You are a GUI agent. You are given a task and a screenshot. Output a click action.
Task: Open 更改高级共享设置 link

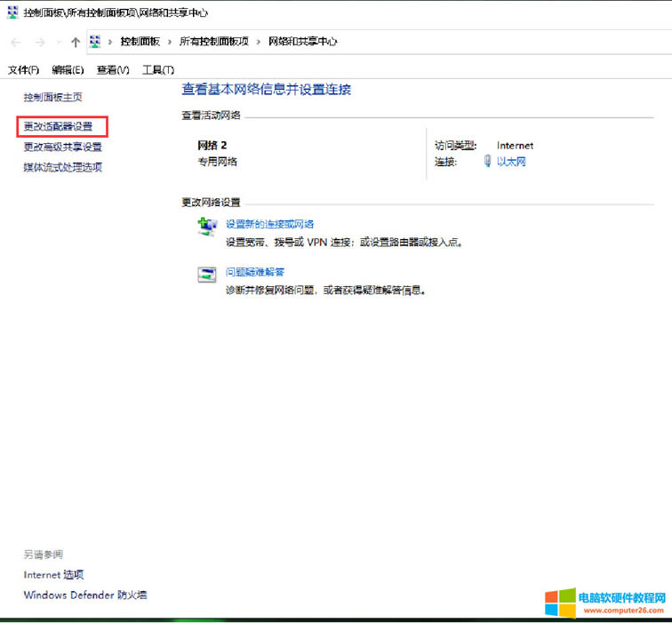coord(62,147)
